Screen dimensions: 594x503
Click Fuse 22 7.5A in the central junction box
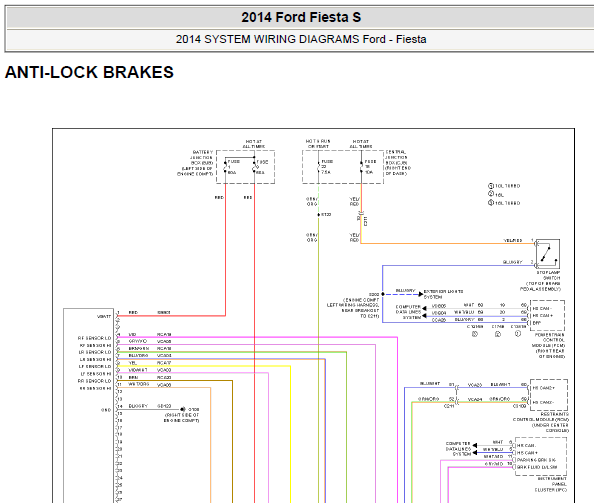[x=325, y=167]
